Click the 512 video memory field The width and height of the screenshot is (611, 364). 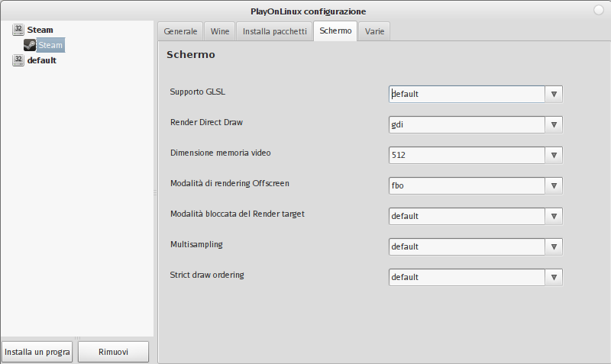[x=467, y=156]
